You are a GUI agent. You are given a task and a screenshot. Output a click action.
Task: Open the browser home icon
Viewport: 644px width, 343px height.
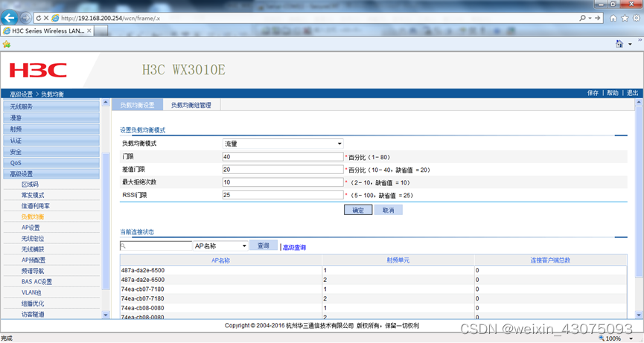pos(613,18)
